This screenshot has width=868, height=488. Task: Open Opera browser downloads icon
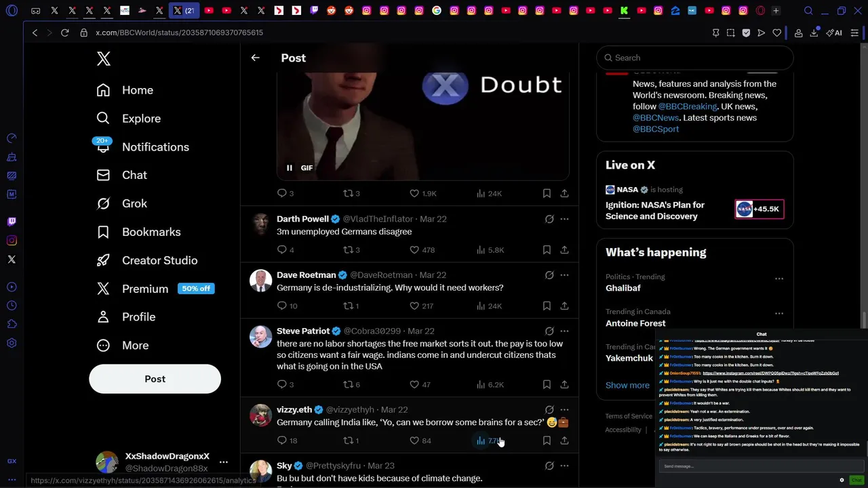pos(814,33)
